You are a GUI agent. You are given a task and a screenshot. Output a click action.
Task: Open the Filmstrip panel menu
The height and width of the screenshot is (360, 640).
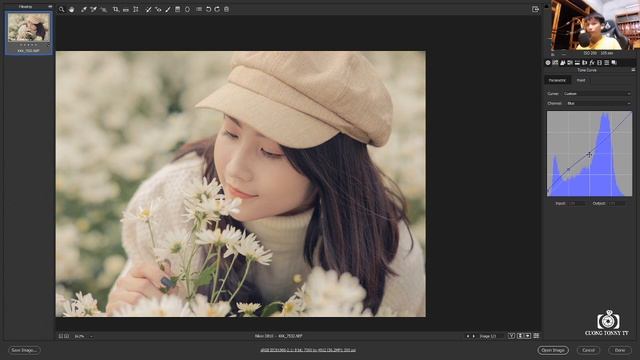coord(50,7)
